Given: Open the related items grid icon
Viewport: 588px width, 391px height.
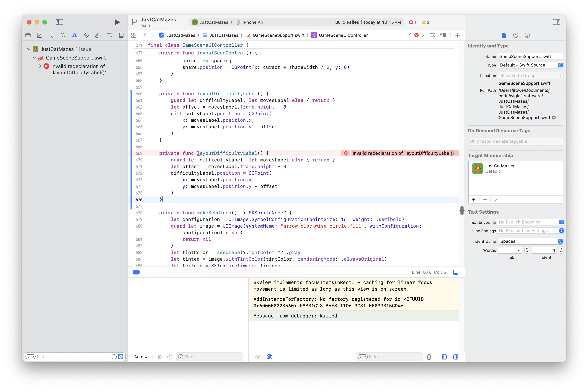Looking at the screenshot, I should point(134,35).
